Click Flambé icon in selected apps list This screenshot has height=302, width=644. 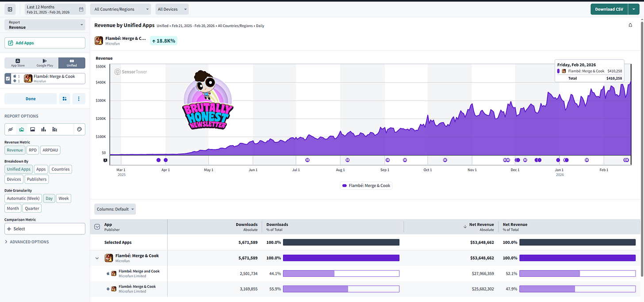pyautogui.click(x=28, y=79)
